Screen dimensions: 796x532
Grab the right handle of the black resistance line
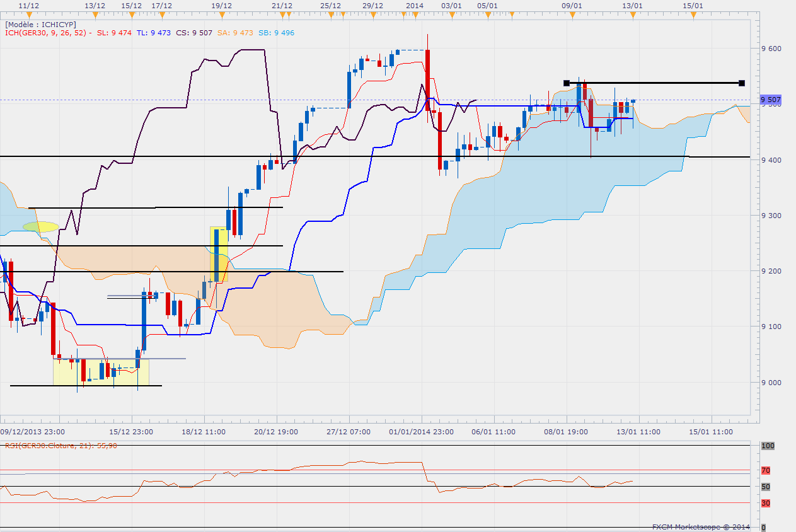coord(742,83)
